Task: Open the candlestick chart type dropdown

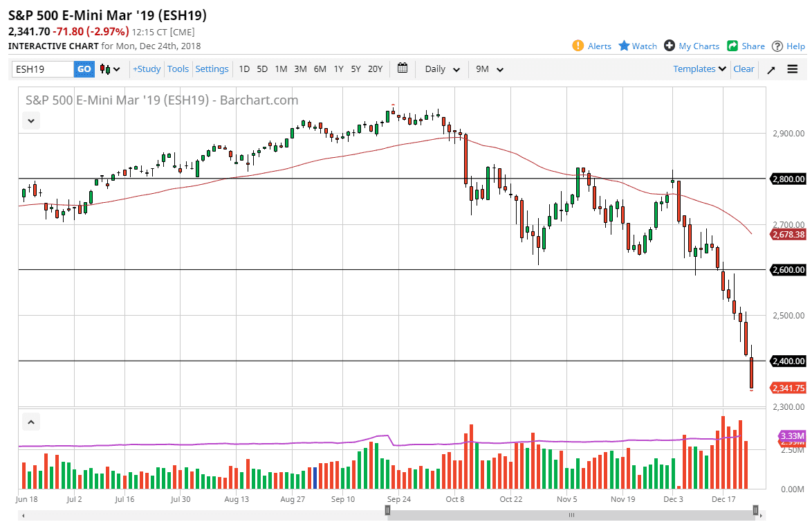Action: pyautogui.click(x=109, y=69)
